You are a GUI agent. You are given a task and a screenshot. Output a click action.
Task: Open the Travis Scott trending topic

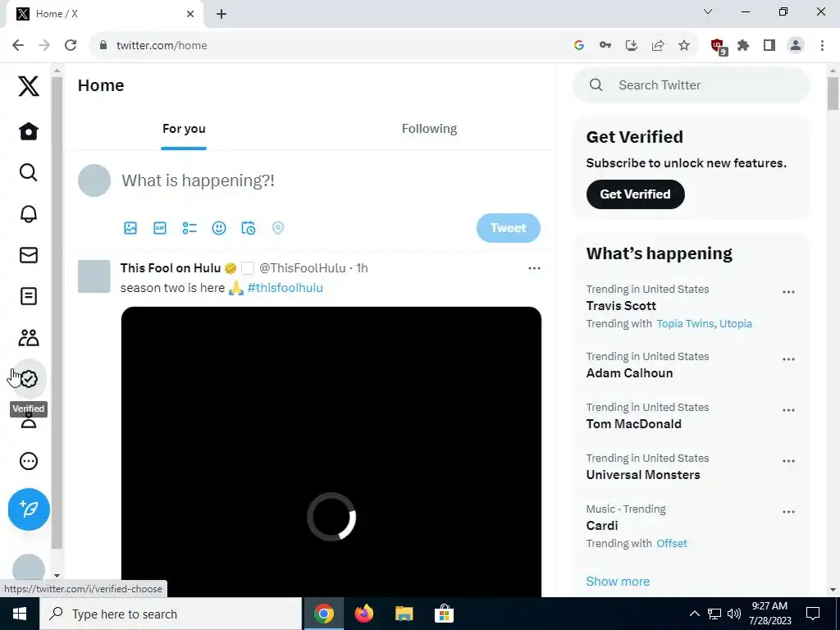pos(621,306)
